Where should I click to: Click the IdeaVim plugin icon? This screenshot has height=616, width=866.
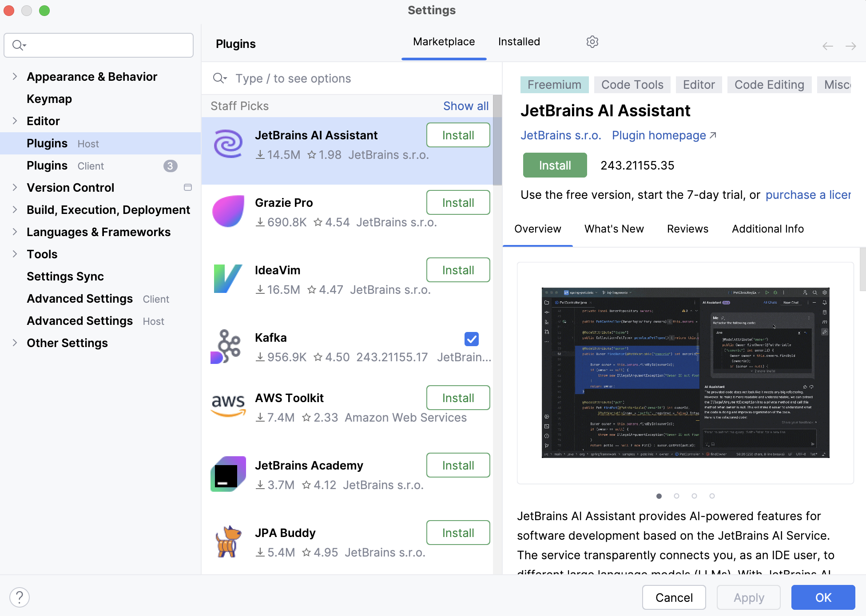(228, 279)
